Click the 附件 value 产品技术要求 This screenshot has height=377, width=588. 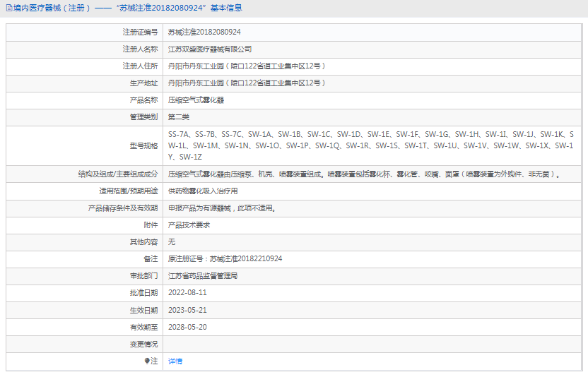(x=189, y=225)
